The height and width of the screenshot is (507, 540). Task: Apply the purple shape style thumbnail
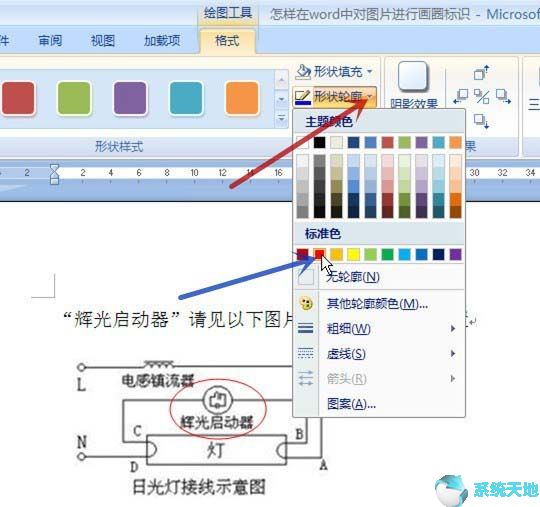(130, 98)
